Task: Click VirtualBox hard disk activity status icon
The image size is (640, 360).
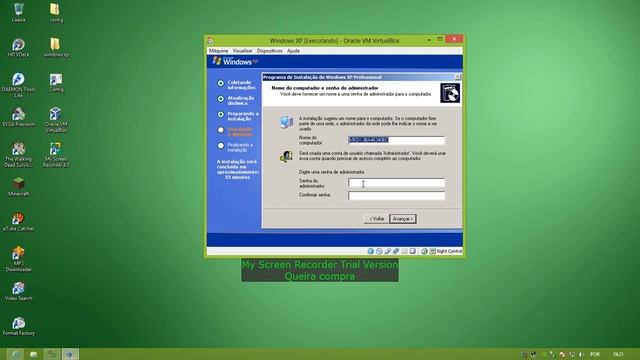Action: pos(370,251)
